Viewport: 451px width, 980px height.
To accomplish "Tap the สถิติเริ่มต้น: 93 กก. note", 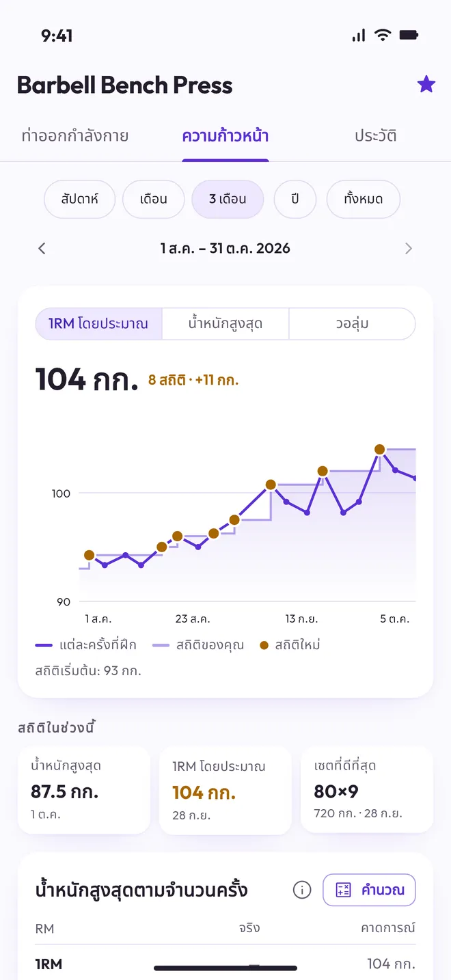I will (x=88, y=671).
